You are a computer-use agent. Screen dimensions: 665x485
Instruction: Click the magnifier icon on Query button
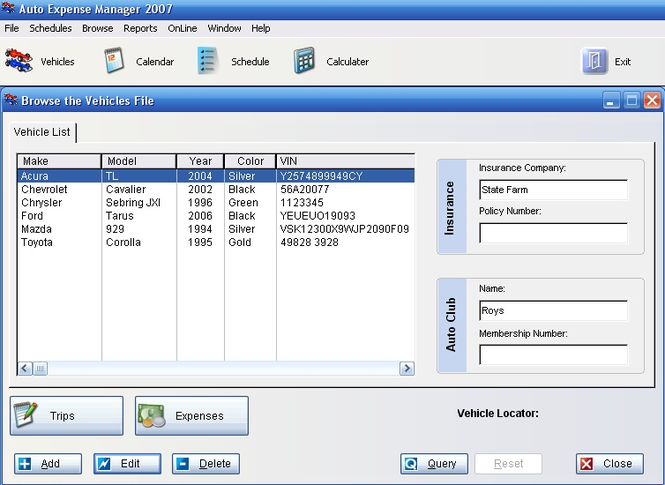411,464
